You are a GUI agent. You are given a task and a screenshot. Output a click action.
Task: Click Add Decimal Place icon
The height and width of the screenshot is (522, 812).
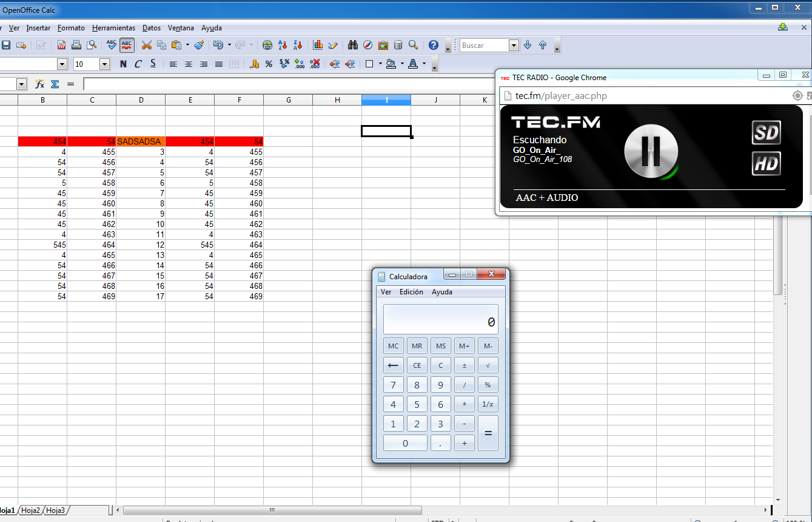300,64
